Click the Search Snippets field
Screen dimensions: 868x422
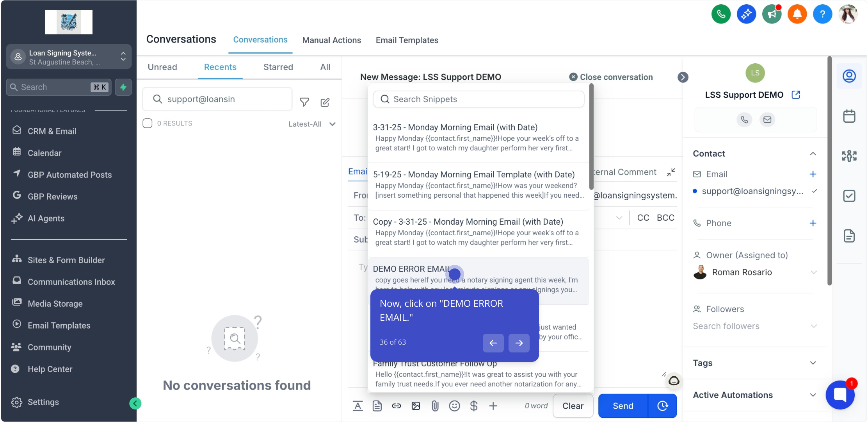click(478, 99)
